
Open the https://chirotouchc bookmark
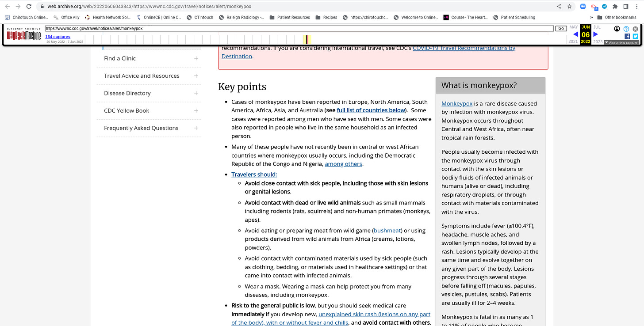click(365, 17)
